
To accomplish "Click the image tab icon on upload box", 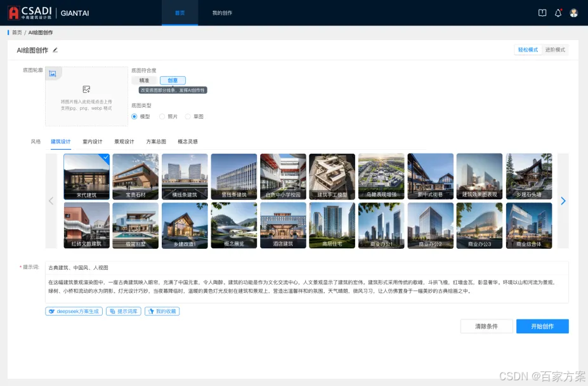I will click(53, 74).
